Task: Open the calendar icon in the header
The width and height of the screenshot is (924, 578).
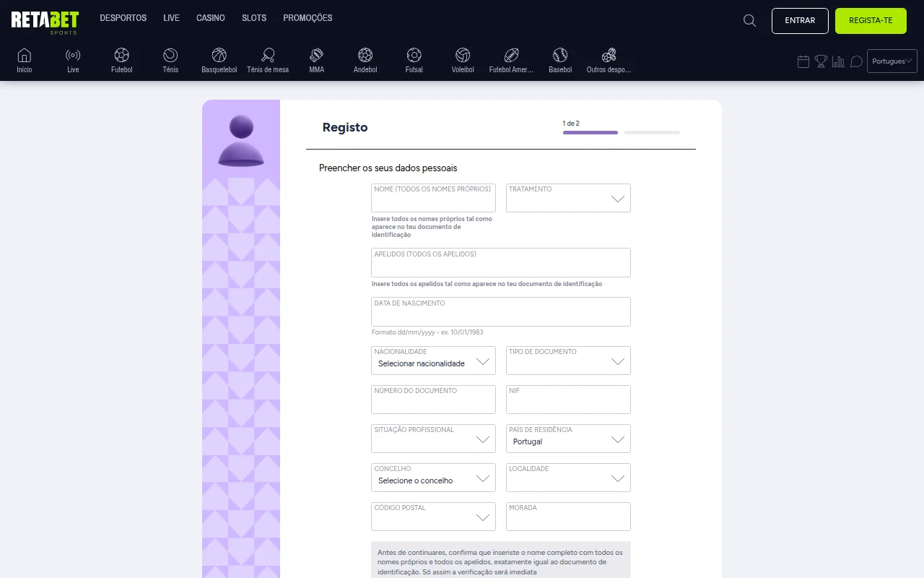Action: click(803, 61)
